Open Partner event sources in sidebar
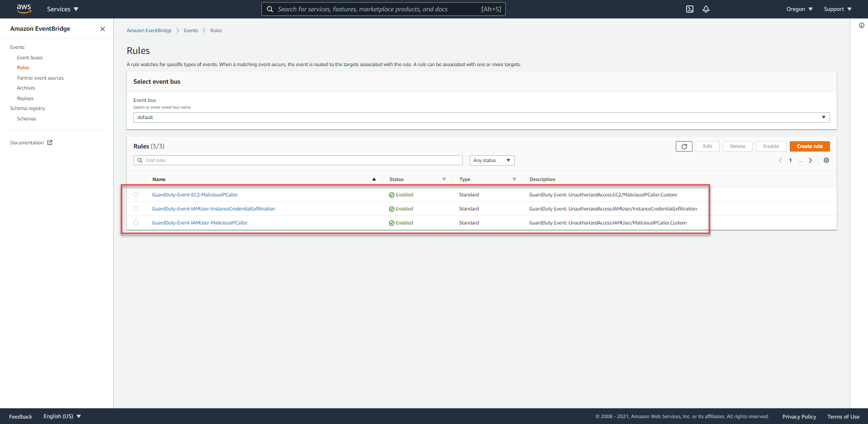 point(40,78)
